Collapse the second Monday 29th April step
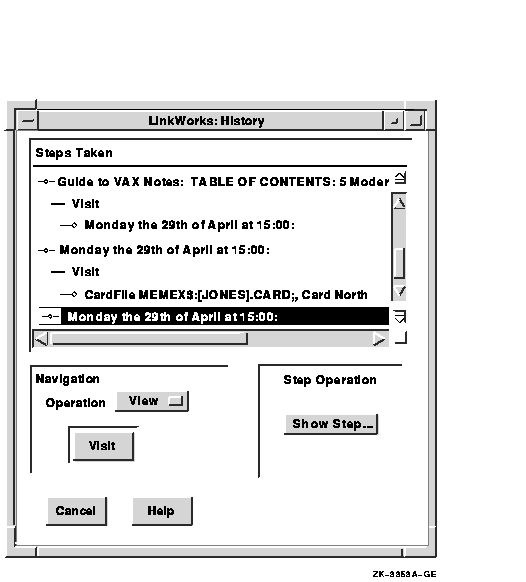 (46, 251)
